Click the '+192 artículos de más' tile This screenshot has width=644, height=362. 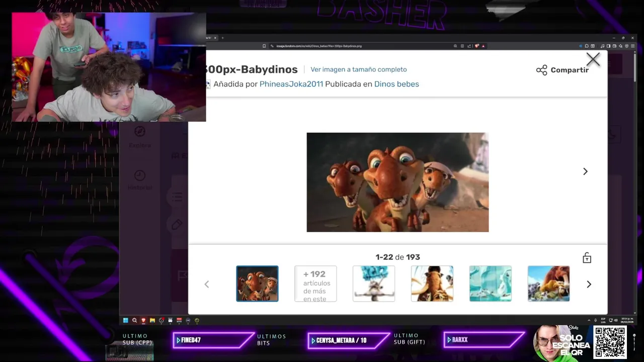coord(315,284)
